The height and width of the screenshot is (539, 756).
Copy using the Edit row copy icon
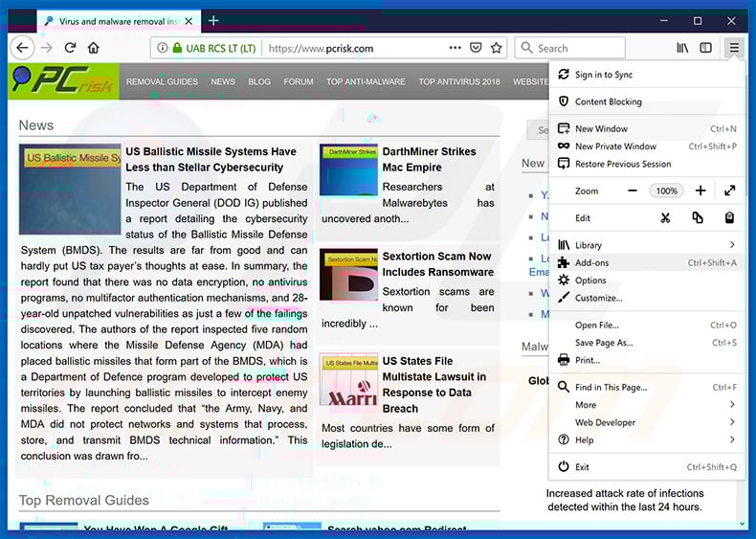tap(698, 217)
